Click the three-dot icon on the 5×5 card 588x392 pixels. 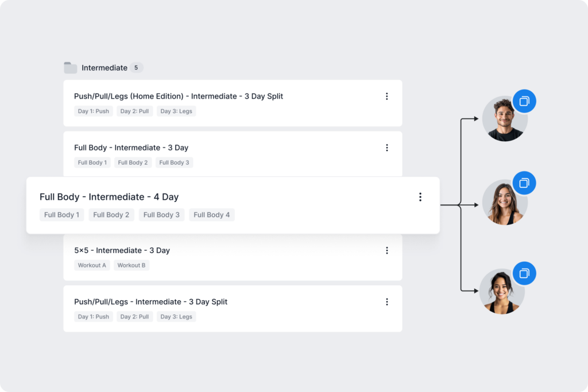pos(387,250)
